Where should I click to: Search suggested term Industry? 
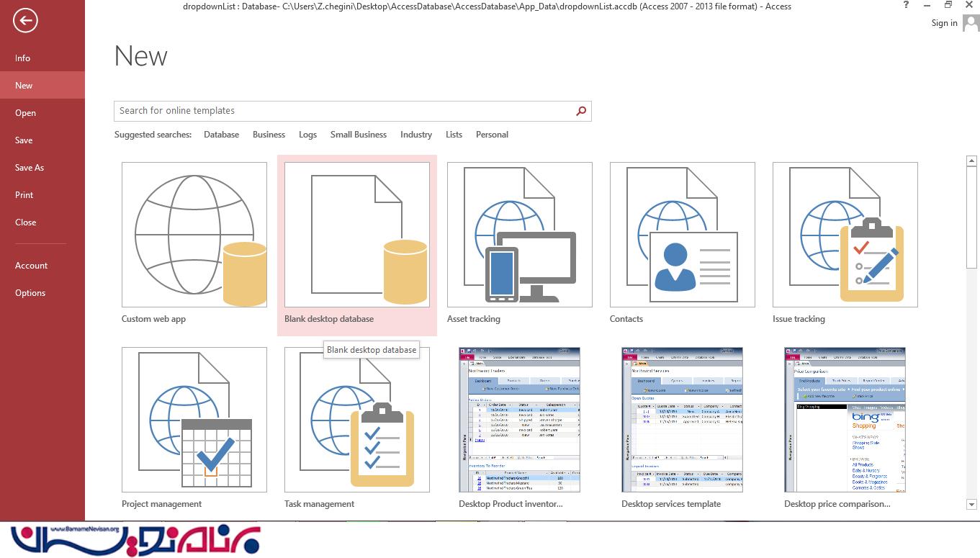tap(416, 135)
